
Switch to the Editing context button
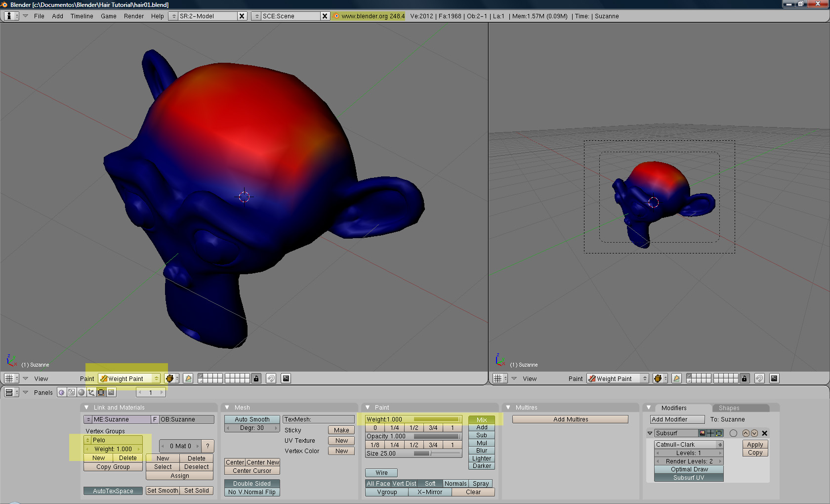coord(101,392)
